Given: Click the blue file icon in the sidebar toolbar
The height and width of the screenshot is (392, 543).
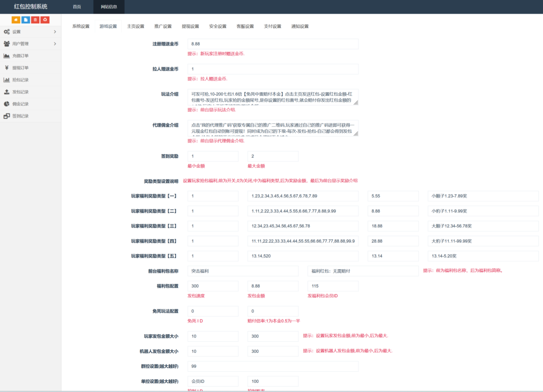Looking at the screenshot, I should (25, 20).
